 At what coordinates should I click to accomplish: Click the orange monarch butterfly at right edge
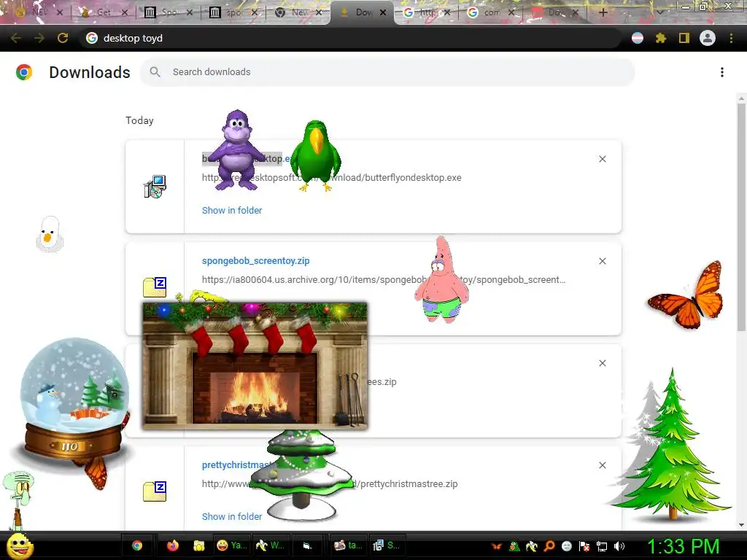(686, 295)
